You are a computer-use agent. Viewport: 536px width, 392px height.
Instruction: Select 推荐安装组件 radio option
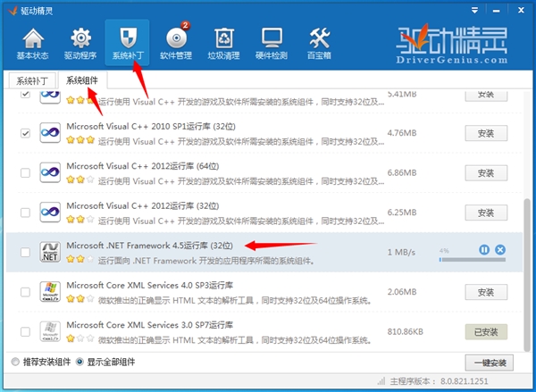point(13,362)
